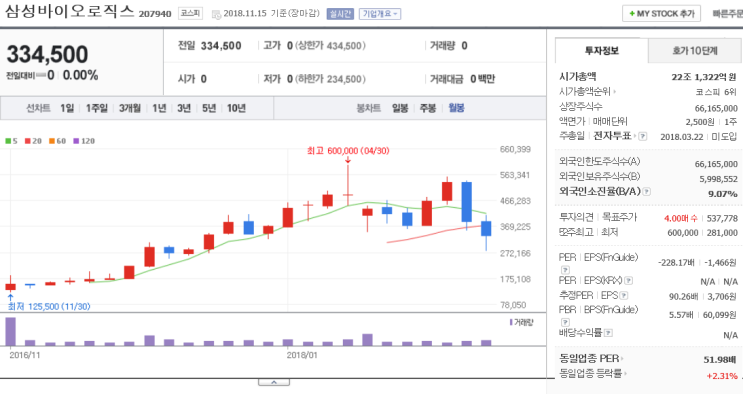The image size is (743, 394).
Task: Select the 10년 line chart period
Action: click(236, 108)
